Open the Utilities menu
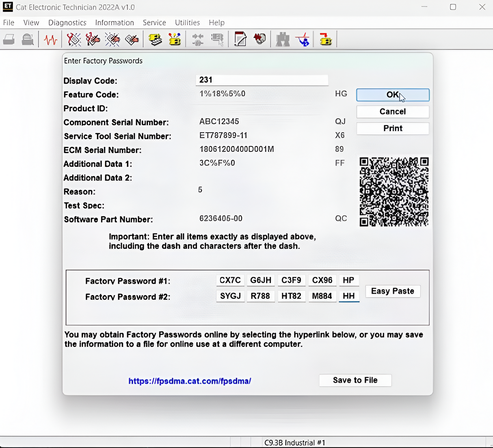This screenshot has height=448, width=493. (187, 23)
